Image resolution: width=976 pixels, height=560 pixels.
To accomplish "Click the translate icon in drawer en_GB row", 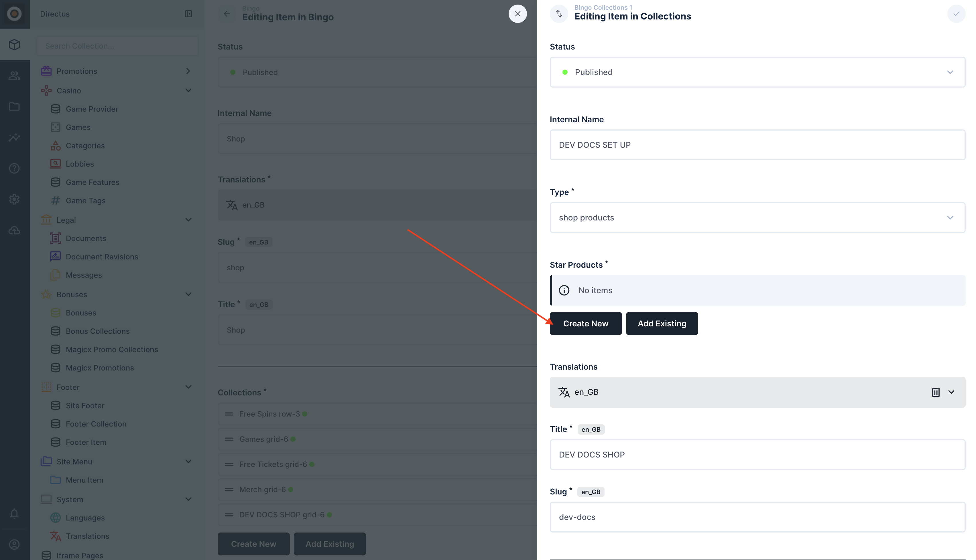I will [x=564, y=392].
